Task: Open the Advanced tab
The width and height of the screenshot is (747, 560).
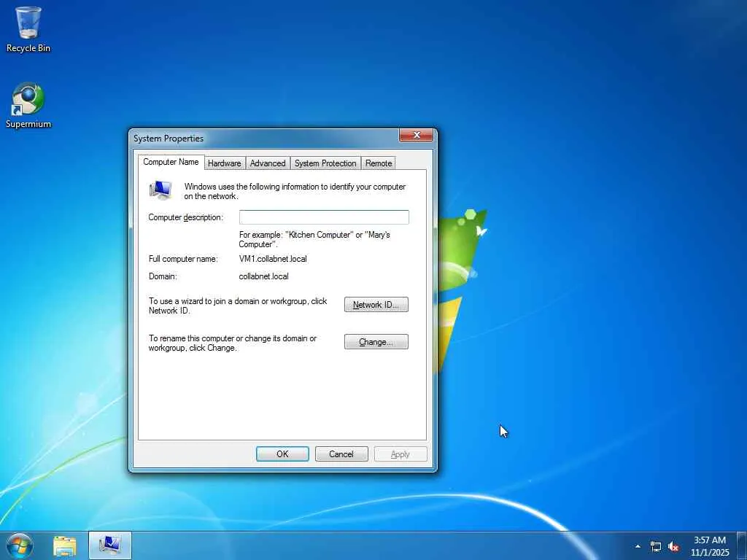Action: (x=268, y=163)
